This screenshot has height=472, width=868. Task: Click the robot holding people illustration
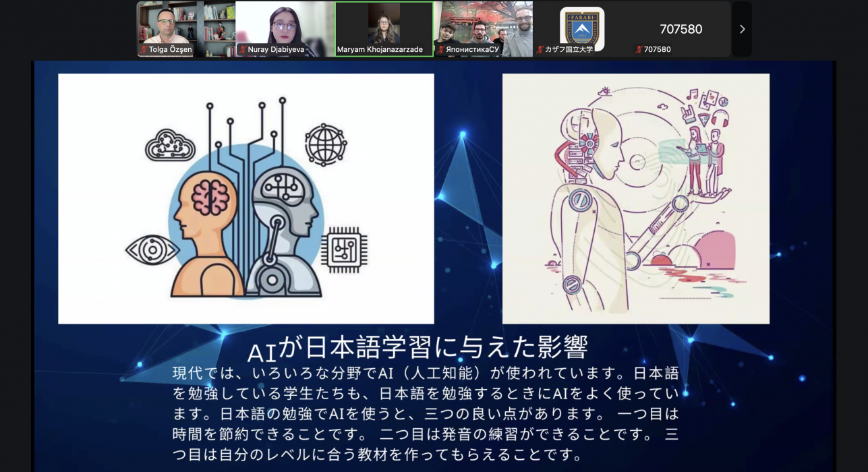tap(635, 198)
